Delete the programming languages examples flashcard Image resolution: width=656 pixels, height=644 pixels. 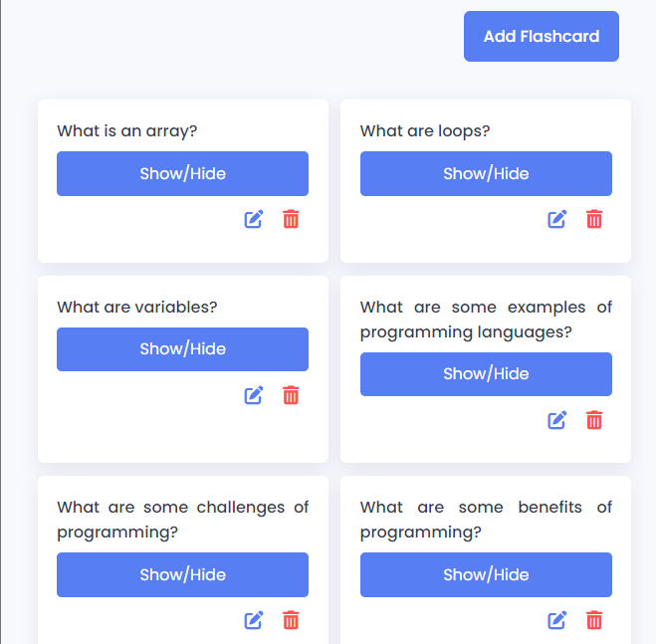tap(594, 420)
